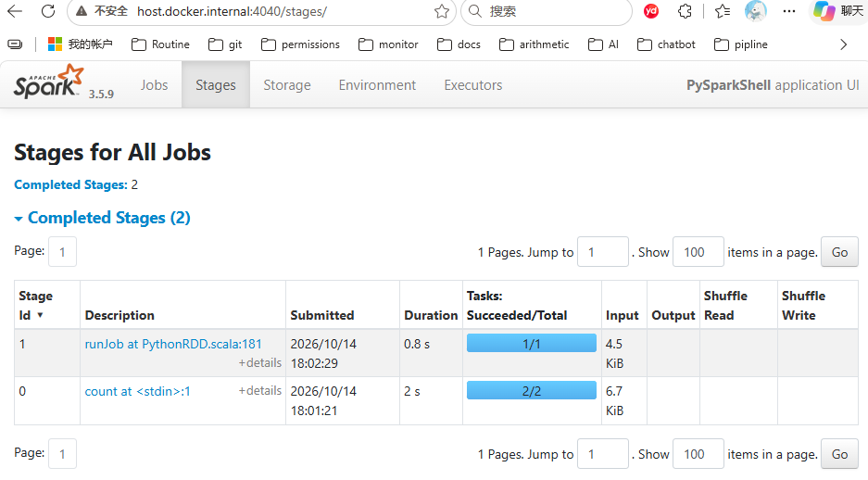Open the monitor bookmarks folder
868x480 pixels.
[x=388, y=44]
